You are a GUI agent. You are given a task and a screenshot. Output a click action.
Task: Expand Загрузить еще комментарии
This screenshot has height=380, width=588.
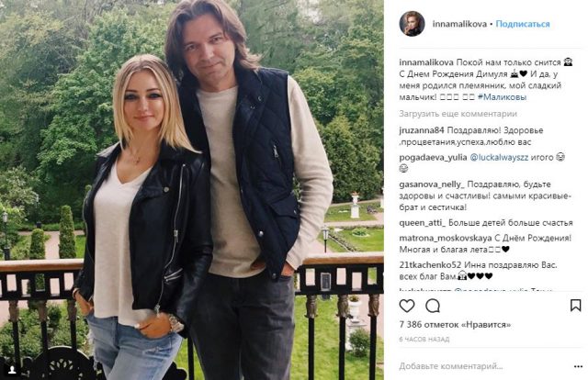pyautogui.click(x=458, y=114)
